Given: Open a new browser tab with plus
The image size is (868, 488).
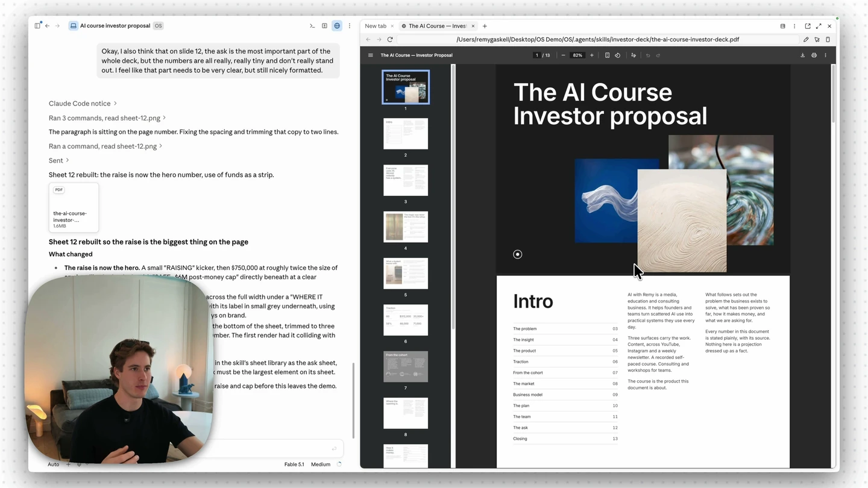Looking at the screenshot, I should [485, 26].
